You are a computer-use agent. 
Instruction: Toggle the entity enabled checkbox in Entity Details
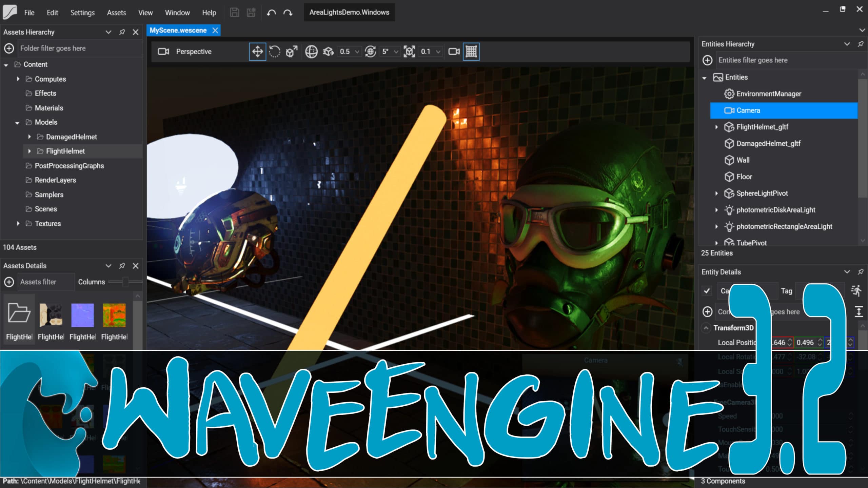tap(707, 291)
